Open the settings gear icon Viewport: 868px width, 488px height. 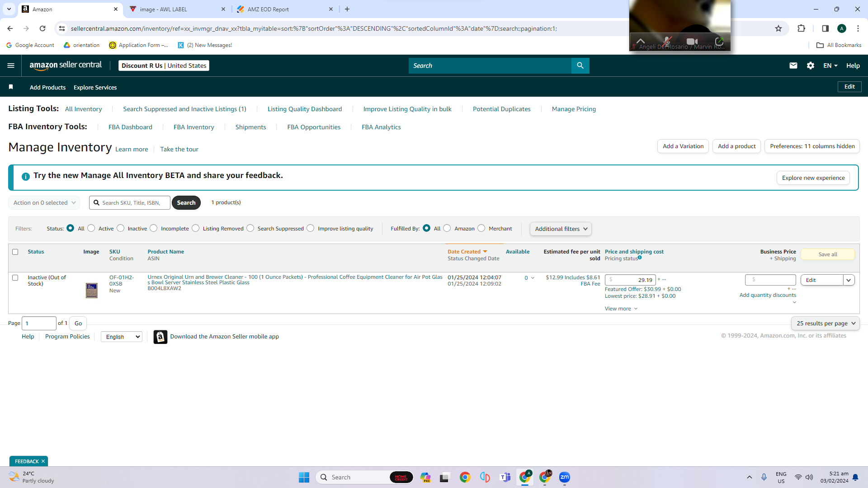coord(811,66)
